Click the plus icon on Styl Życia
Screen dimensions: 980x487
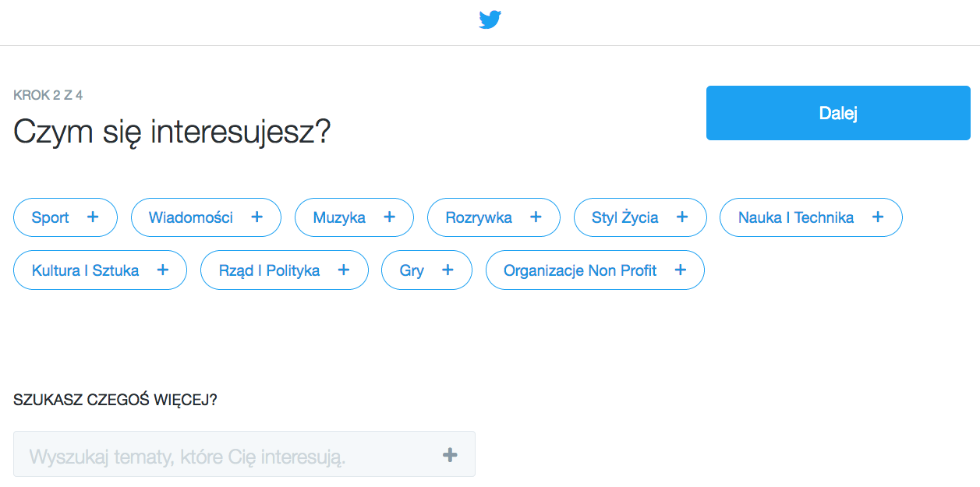pos(682,217)
